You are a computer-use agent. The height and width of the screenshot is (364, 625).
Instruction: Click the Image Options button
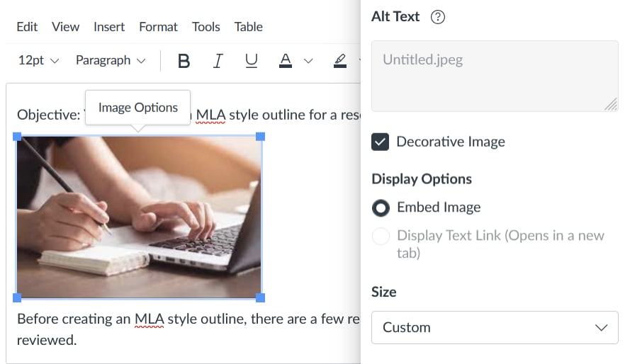138,108
